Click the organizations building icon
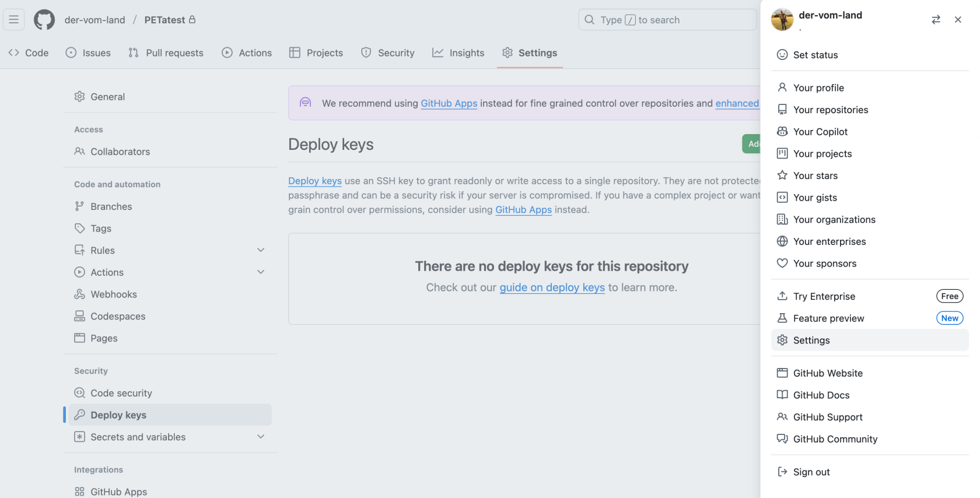Viewport: 980px width, 498px height. point(782,219)
